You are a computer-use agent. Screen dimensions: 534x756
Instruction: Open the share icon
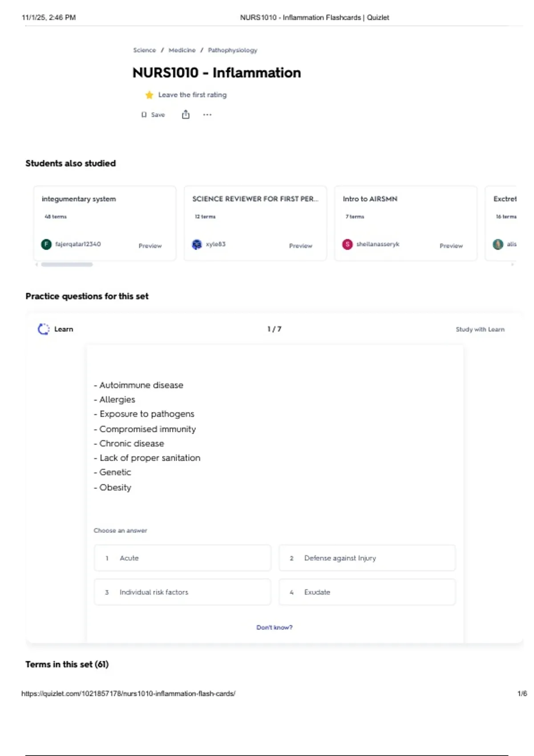[186, 115]
